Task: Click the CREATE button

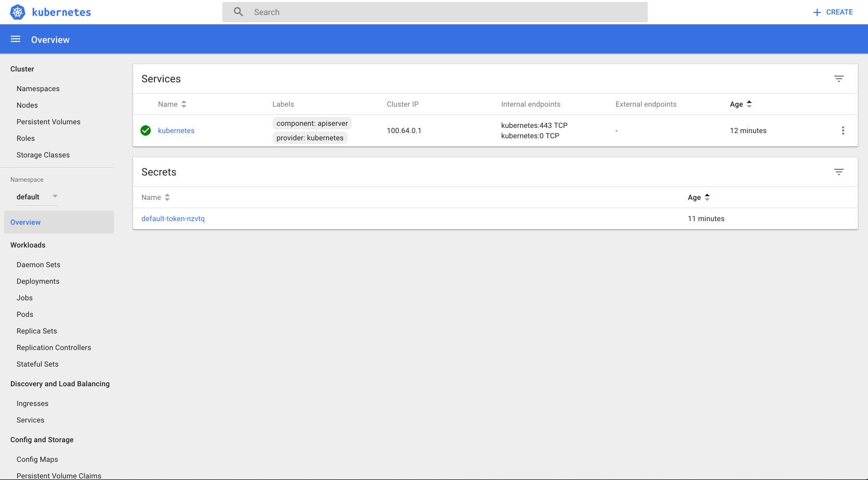Action: (x=833, y=12)
